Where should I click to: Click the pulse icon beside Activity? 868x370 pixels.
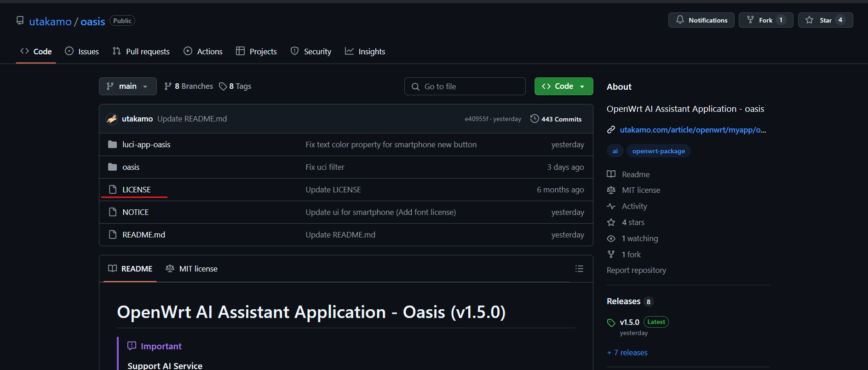coord(611,206)
